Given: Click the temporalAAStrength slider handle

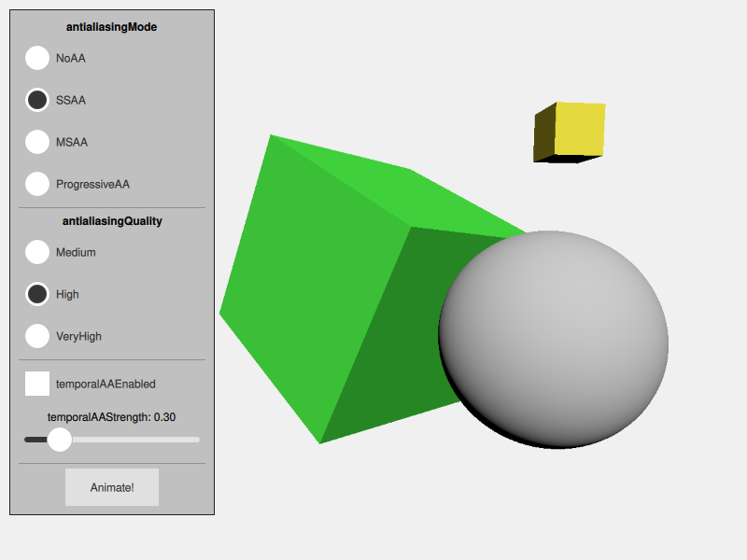Looking at the screenshot, I should click(60, 439).
